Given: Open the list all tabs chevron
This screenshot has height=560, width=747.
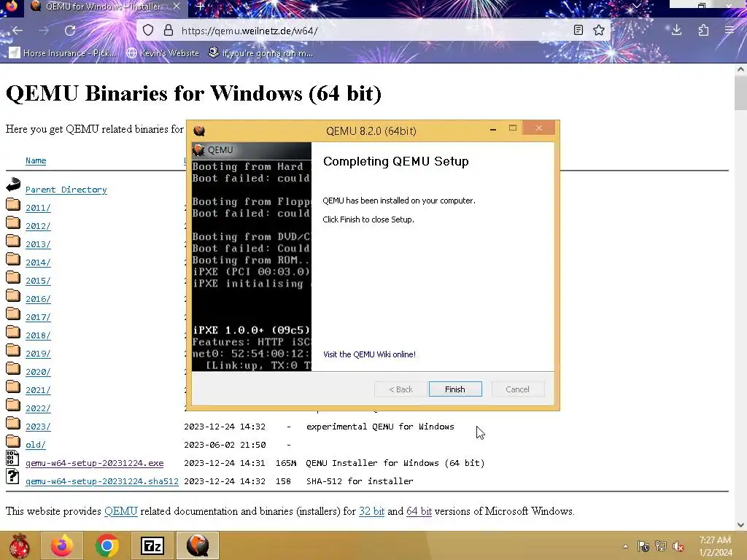Looking at the screenshot, I should point(636,6).
